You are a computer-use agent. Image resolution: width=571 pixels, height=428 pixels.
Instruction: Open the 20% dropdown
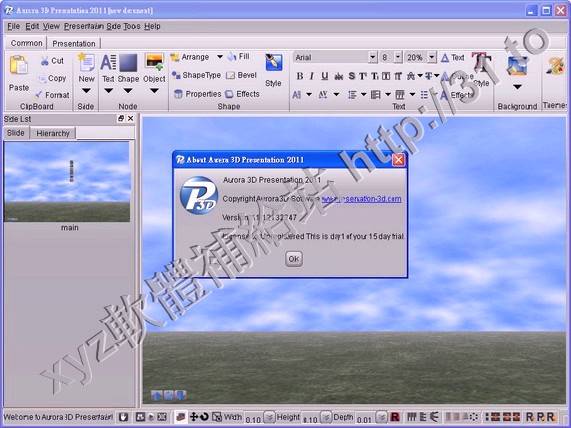pyautogui.click(x=432, y=58)
